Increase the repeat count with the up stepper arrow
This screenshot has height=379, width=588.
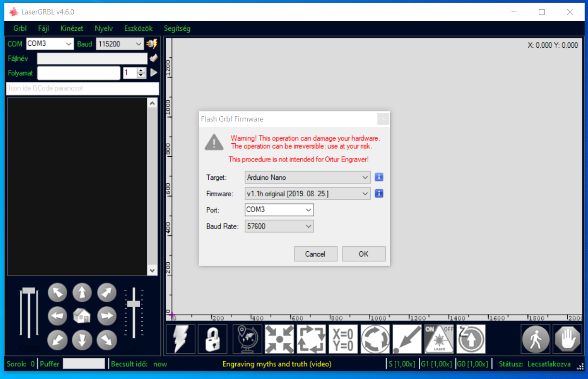(x=141, y=70)
